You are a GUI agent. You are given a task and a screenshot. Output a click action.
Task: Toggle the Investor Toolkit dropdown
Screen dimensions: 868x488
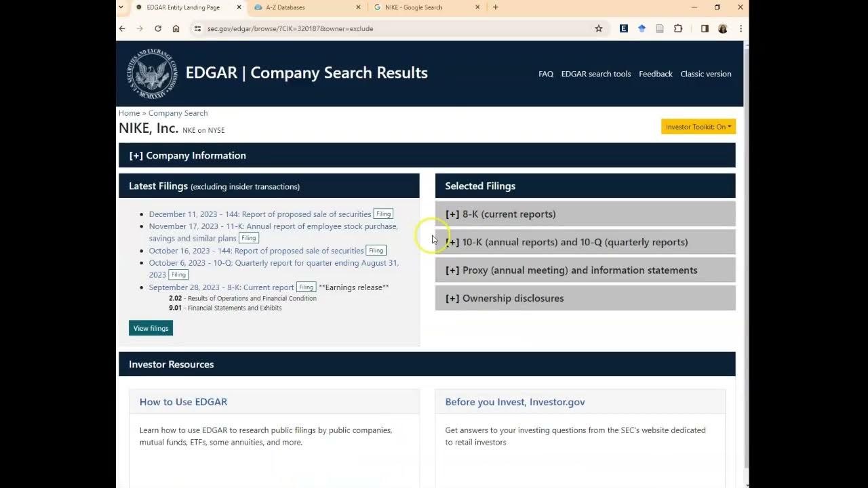[698, 127]
